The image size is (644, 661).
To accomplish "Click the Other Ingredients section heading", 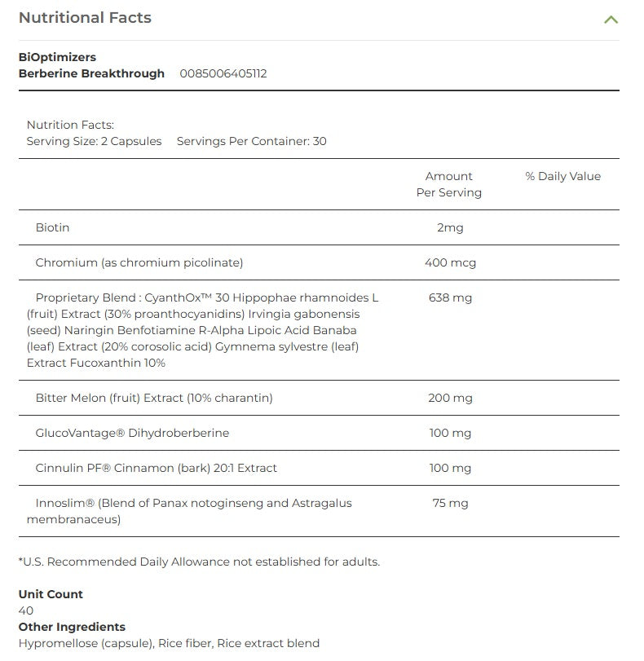I will (x=72, y=627).
